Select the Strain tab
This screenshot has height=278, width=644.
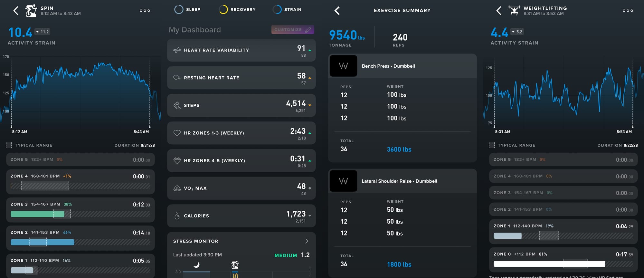tap(287, 9)
